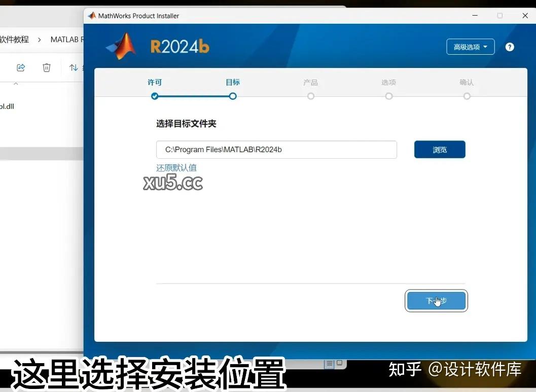536x392 pixels.
Task: Select the completed 许可 step circle
Action: (155, 96)
